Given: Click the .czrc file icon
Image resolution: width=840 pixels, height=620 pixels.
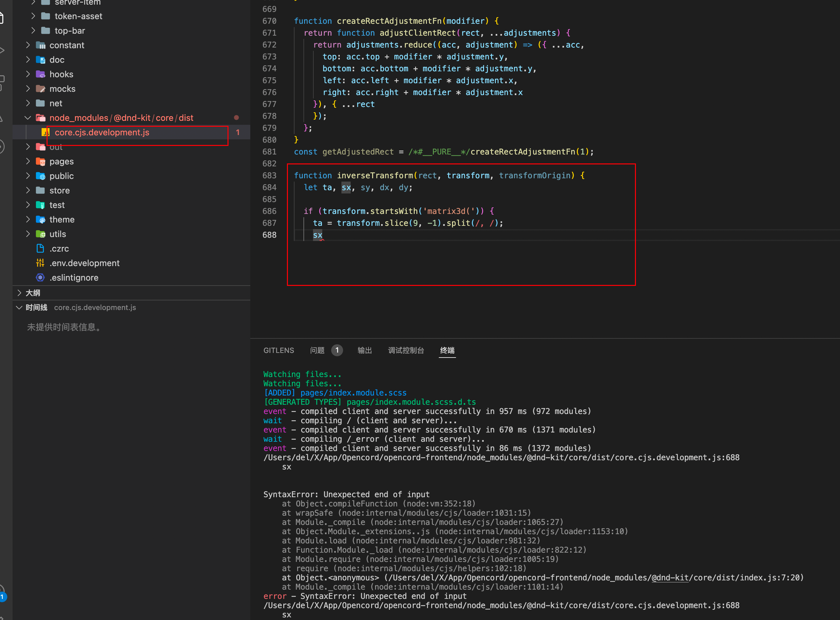Looking at the screenshot, I should click(x=41, y=249).
